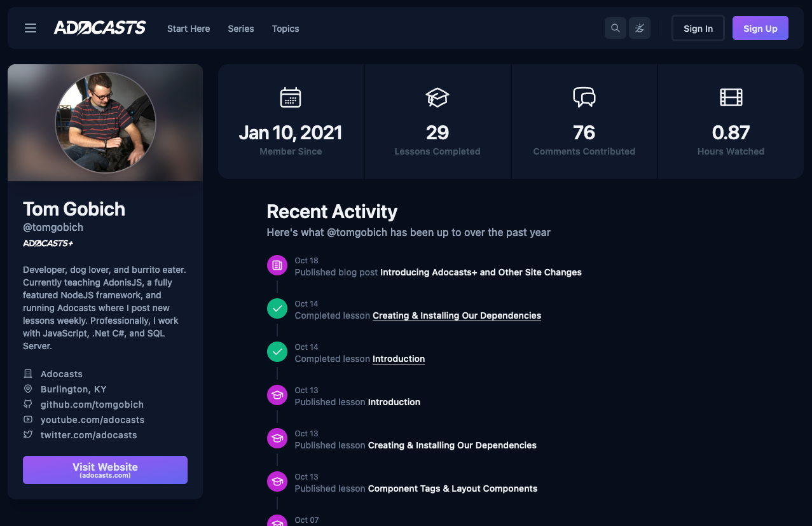Viewport: 812px width, 526px height.
Task: Click the YouTube icon in the profile sidebar
Action: 28,420
